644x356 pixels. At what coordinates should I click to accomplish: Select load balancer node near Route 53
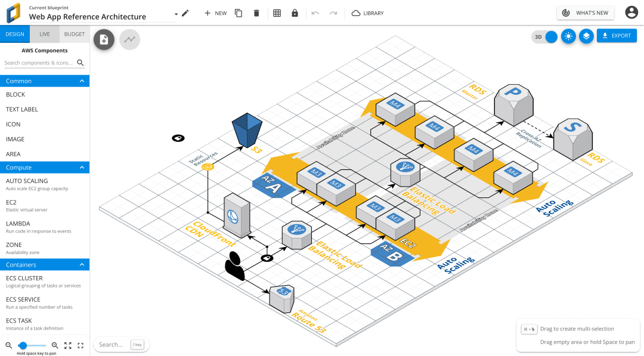click(x=296, y=236)
